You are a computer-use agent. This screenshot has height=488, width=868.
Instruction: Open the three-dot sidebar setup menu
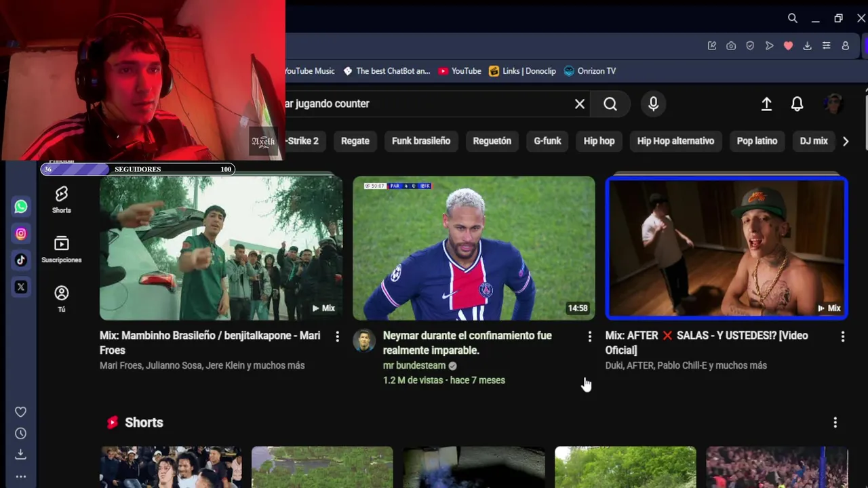(21, 476)
